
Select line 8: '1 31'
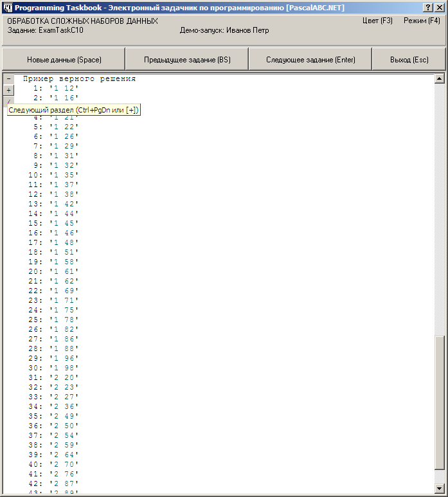click(56, 156)
